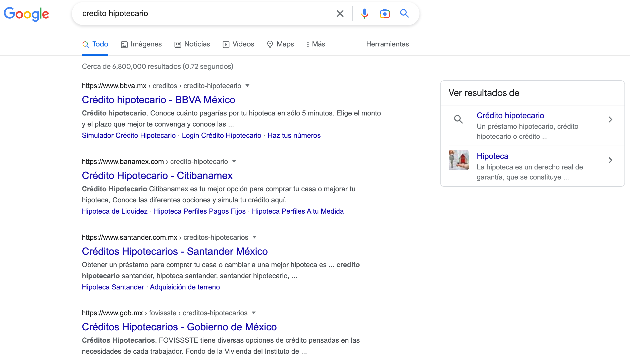630x364 pixels.
Task: Start voice search with the microphone icon
Action: (364, 14)
